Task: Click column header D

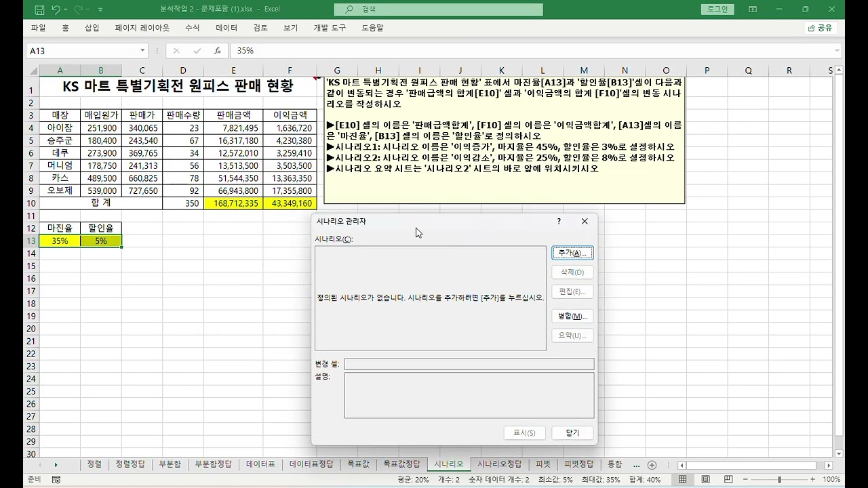Action: tap(183, 70)
